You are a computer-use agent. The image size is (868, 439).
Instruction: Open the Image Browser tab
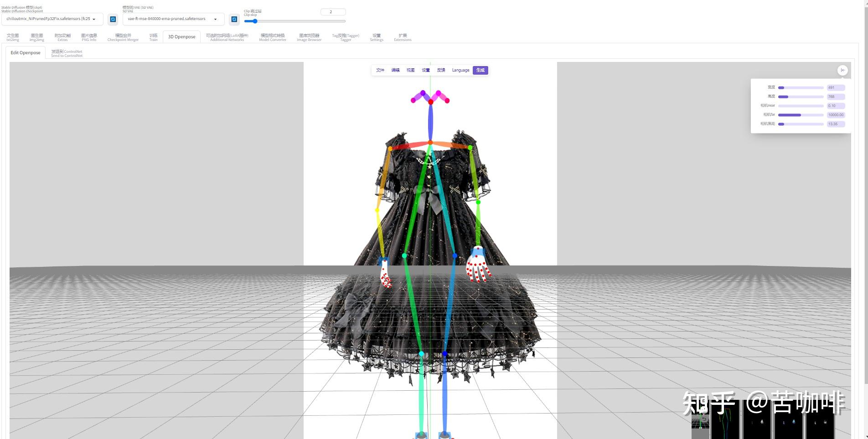pos(309,36)
